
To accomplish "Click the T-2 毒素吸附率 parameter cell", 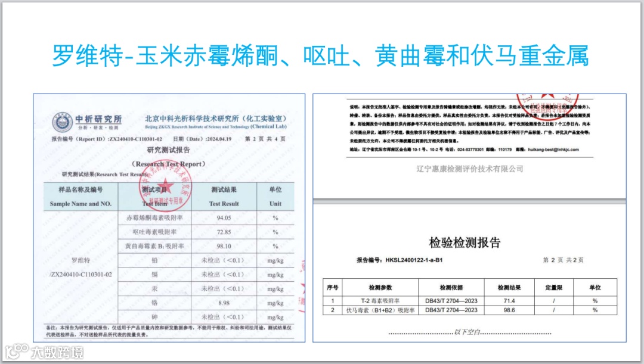I will pyautogui.click(x=380, y=301).
